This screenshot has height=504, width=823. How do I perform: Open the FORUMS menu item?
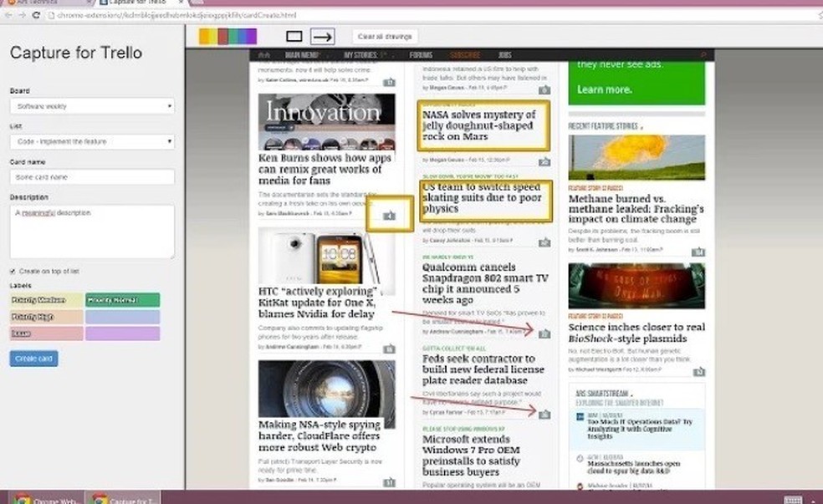pos(421,53)
